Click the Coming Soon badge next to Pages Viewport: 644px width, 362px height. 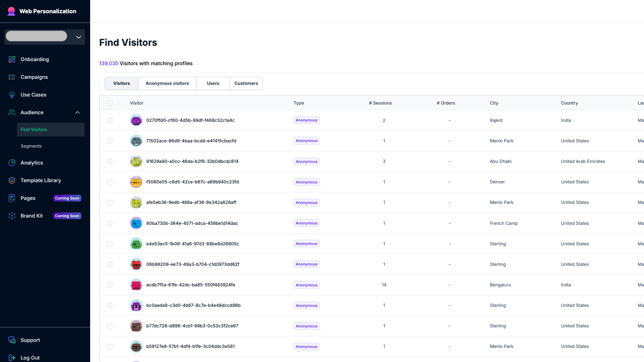click(x=67, y=198)
